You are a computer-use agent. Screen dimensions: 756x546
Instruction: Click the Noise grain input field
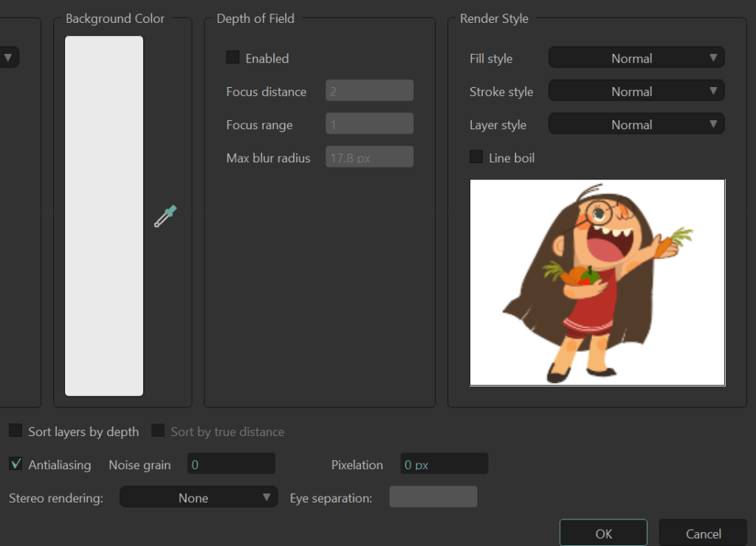tap(231, 464)
